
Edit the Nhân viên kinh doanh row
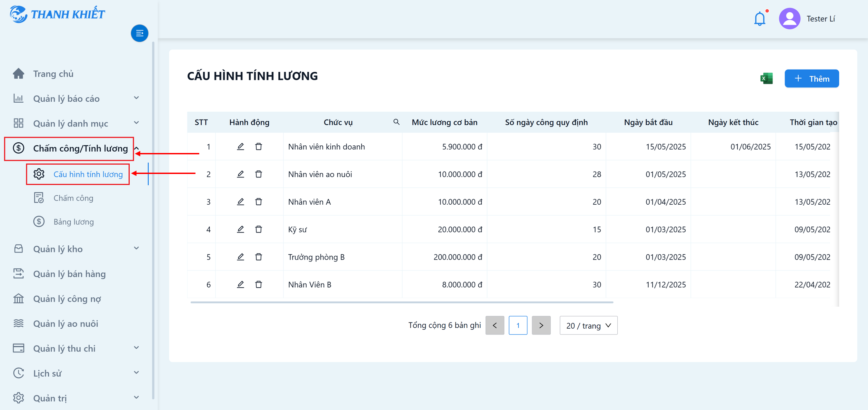pyautogui.click(x=240, y=146)
